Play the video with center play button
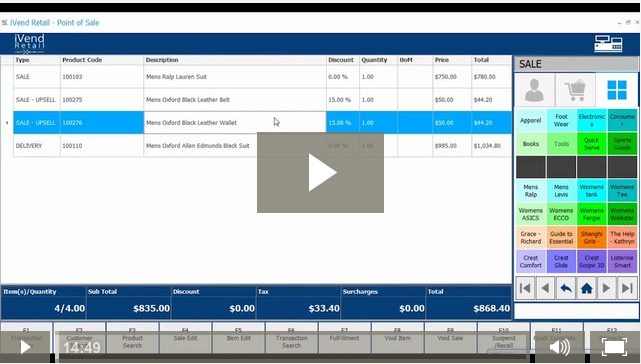The height and width of the screenshot is (364, 641). click(x=320, y=173)
